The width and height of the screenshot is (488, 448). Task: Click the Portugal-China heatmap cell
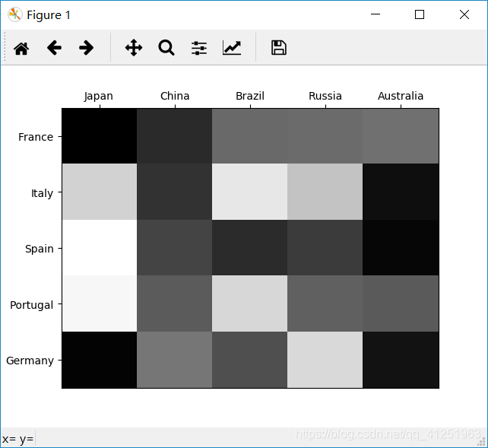[x=175, y=303]
